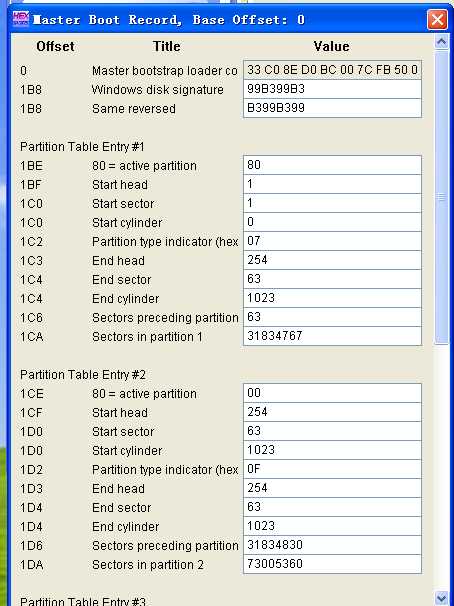Click Sectors in partition 1 value 31834767

pyautogui.click(x=332, y=336)
